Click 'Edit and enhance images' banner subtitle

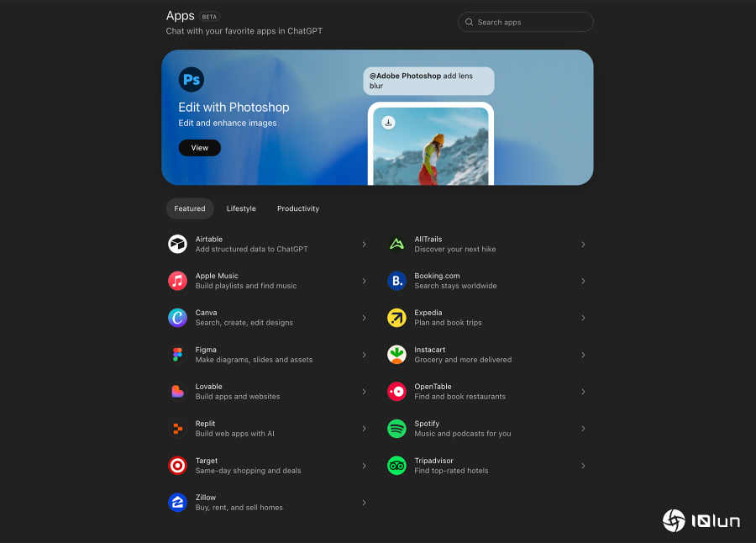[x=228, y=123]
